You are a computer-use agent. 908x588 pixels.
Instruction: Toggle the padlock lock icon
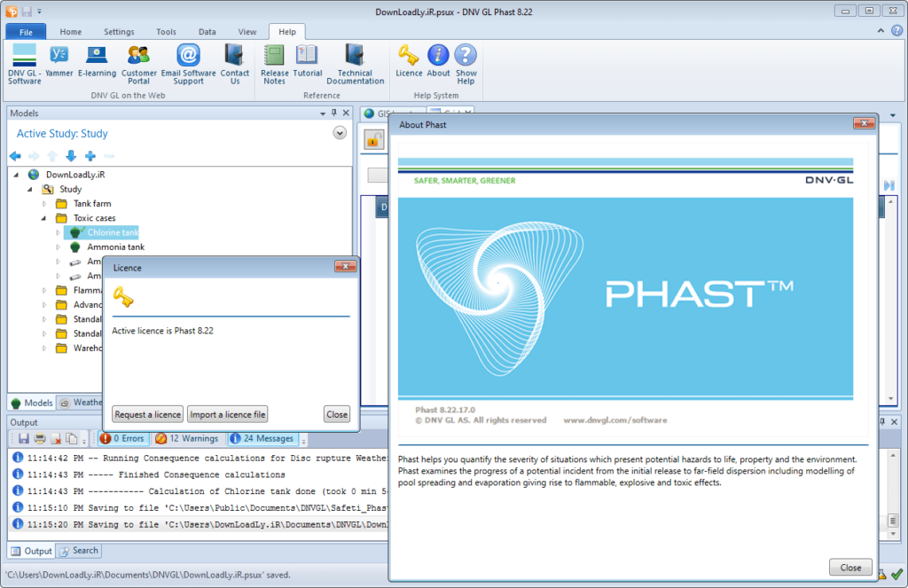pos(374,139)
